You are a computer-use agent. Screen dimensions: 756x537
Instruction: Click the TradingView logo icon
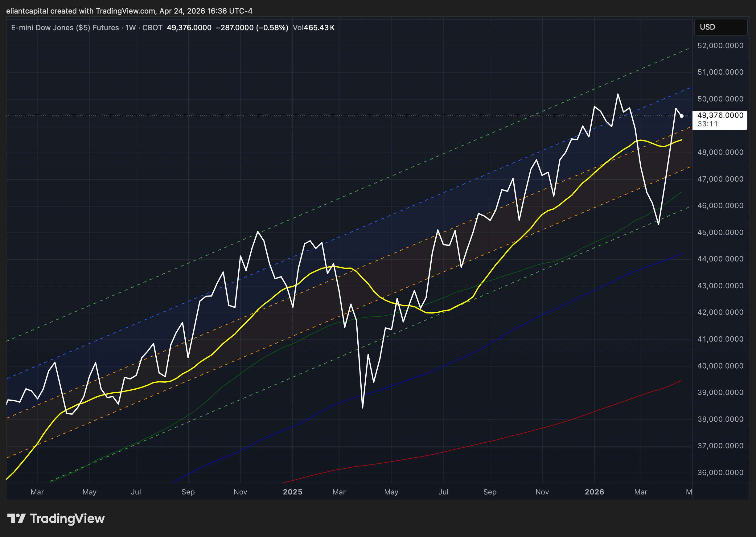pyautogui.click(x=16, y=518)
